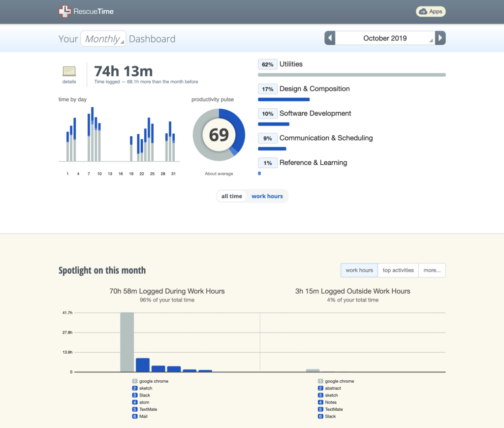Select the work hours spotlight tab
This screenshot has height=428, width=504.
(x=359, y=270)
